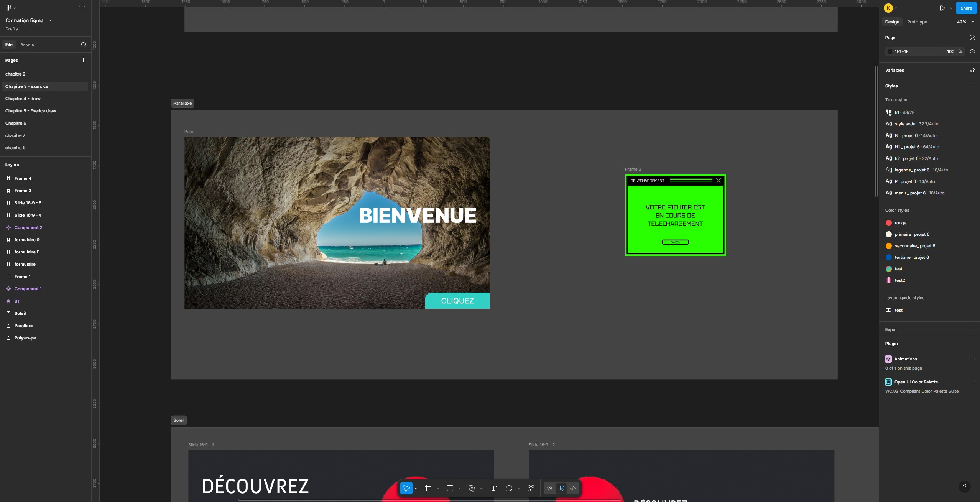Open the zoom level 42% dropdown
The width and height of the screenshot is (980, 502).
pyautogui.click(x=965, y=22)
